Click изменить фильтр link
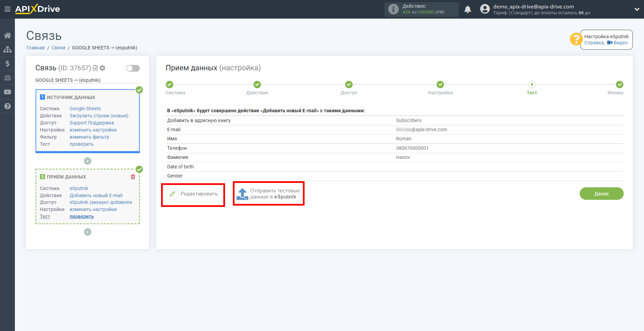 coord(89,137)
